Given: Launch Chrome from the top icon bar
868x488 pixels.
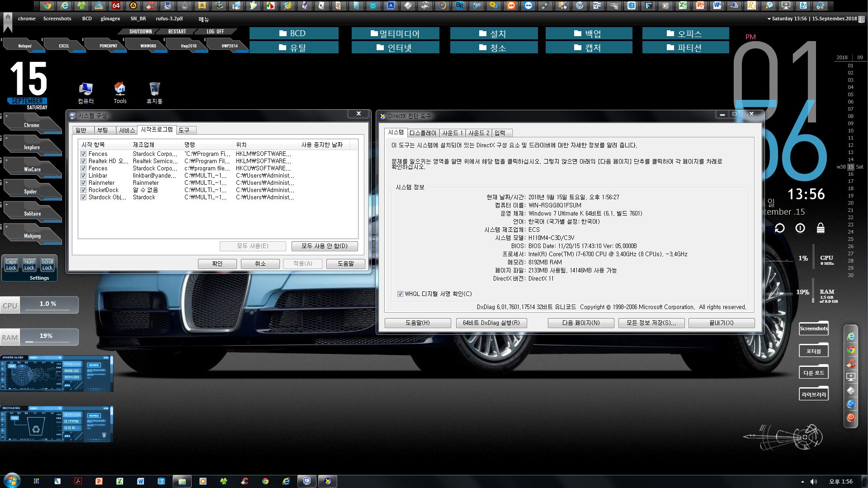Looking at the screenshot, I should point(47,6).
